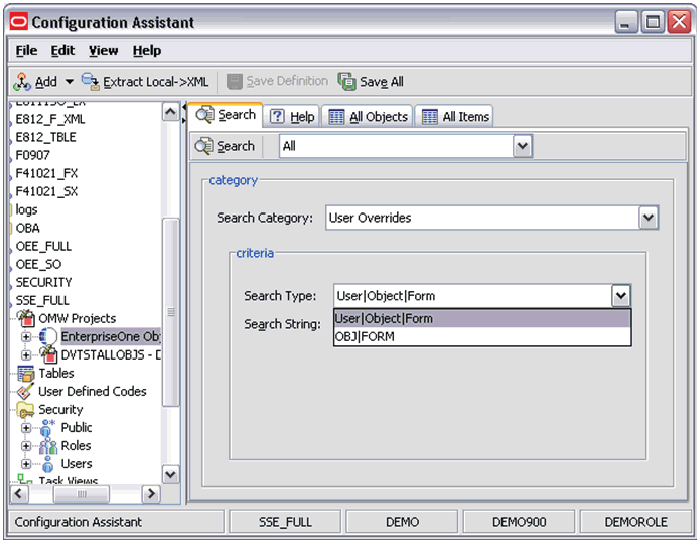Click the Save All disk icon

pyautogui.click(x=346, y=82)
